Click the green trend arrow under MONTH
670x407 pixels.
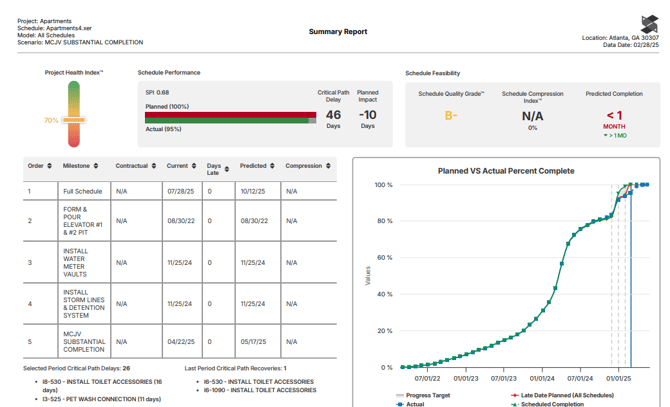click(x=605, y=135)
